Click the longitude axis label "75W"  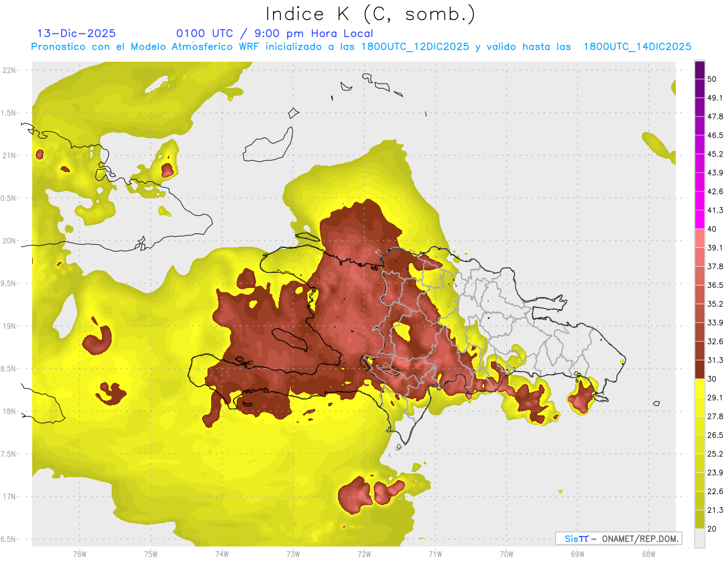(150, 554)
